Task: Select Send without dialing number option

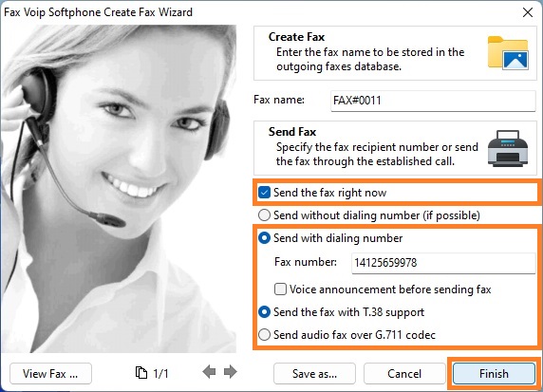Action: [x=264, y=215]
